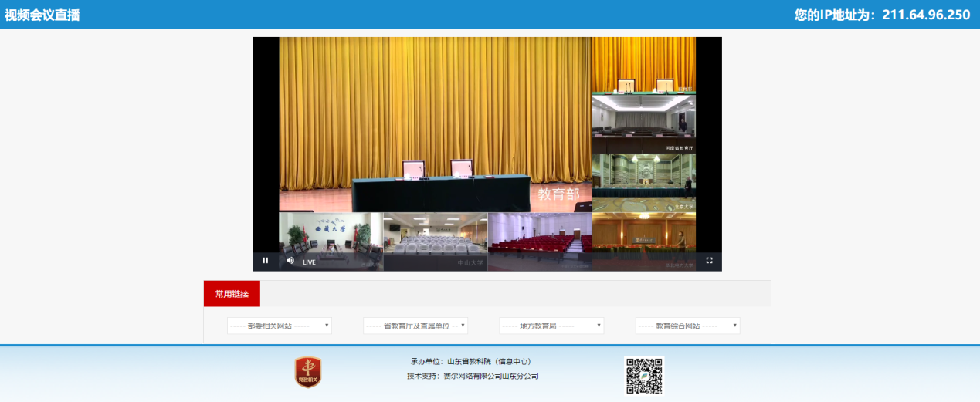Open the 部委相关网站 dropdown
980x402 pixels.
[279, 326]
